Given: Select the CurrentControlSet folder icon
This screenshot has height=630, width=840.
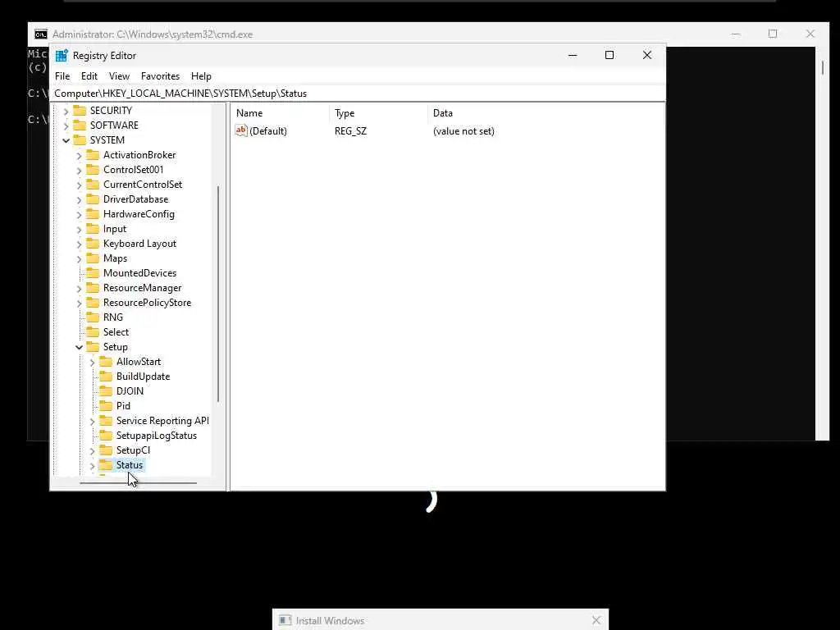Looking at the screenshot, I should pos(94,185).
